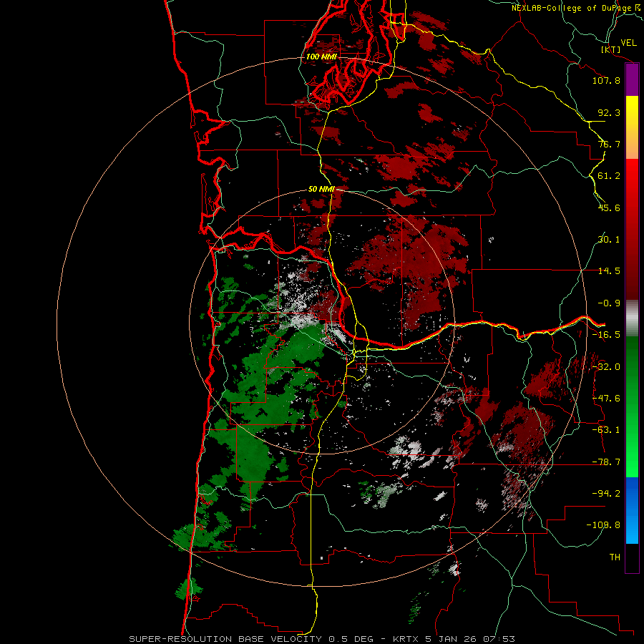Image resolution: width=644 pixels, height=644 pixels.
Task: Click the 30.1 scale value
Action: click(x=609, y=240)
